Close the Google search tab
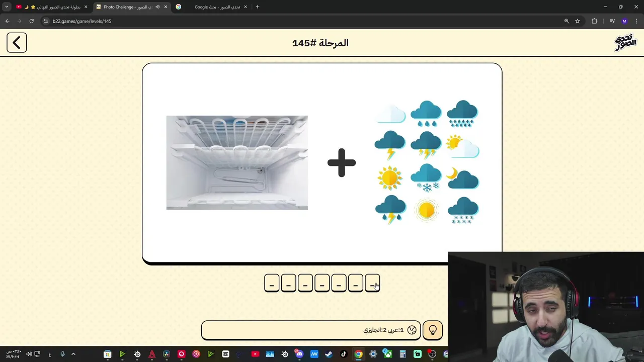 pos(246,7)
